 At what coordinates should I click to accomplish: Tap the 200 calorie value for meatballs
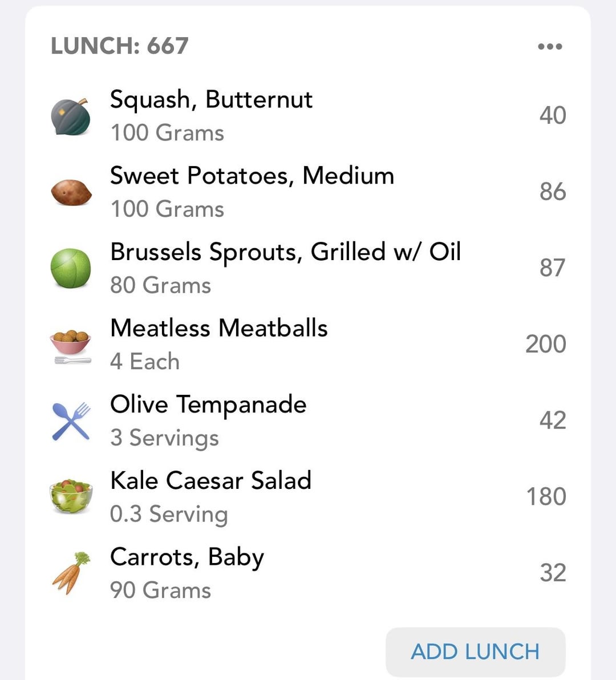[x=545, y=345]
